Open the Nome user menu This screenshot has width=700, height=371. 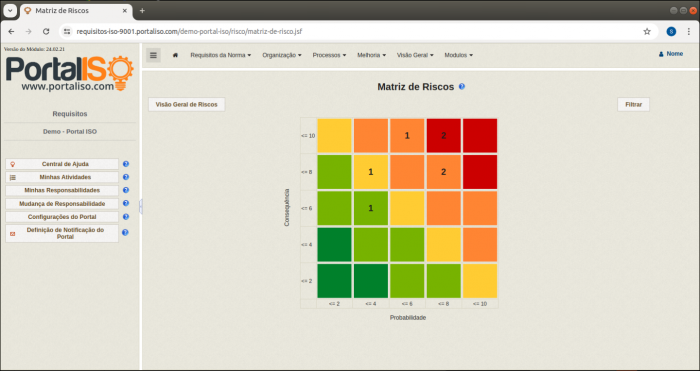[671, 54]
